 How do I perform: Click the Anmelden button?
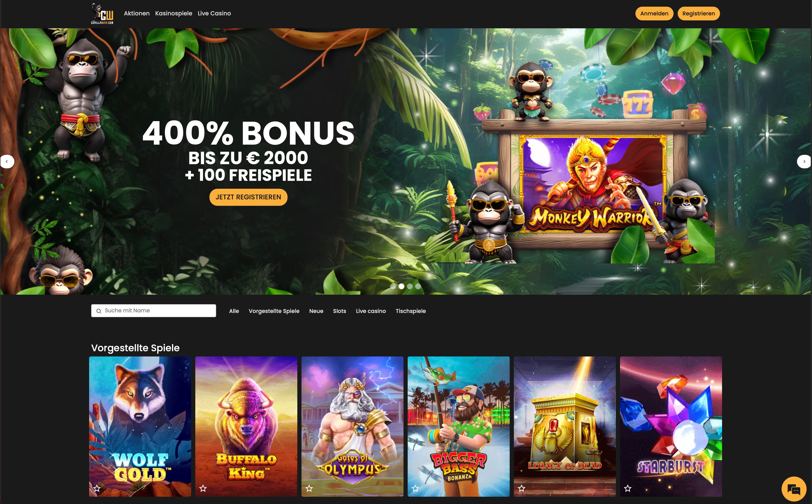[654, 14]
